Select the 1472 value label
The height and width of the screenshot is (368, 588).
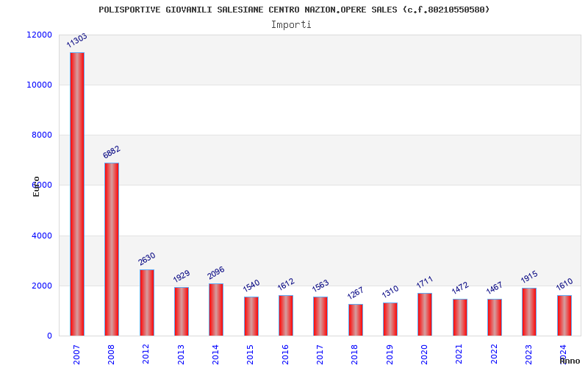(460, 288)
